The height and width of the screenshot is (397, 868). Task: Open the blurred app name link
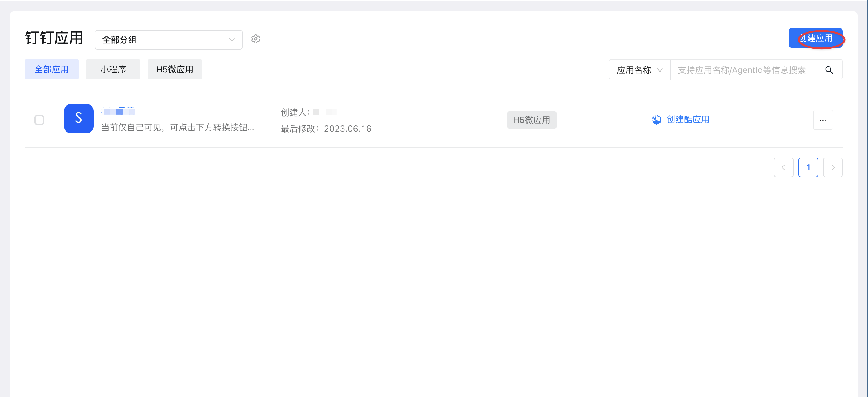coord(118,111)
